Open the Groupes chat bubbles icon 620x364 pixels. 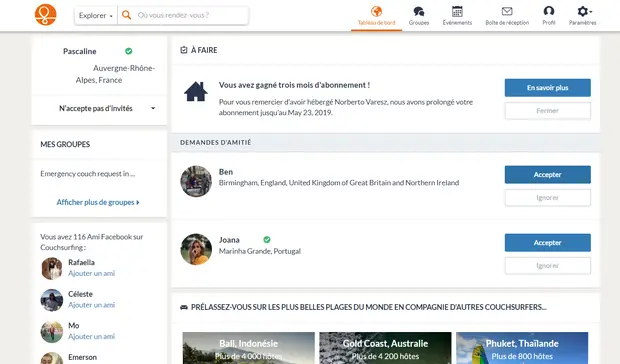point(418,11)
